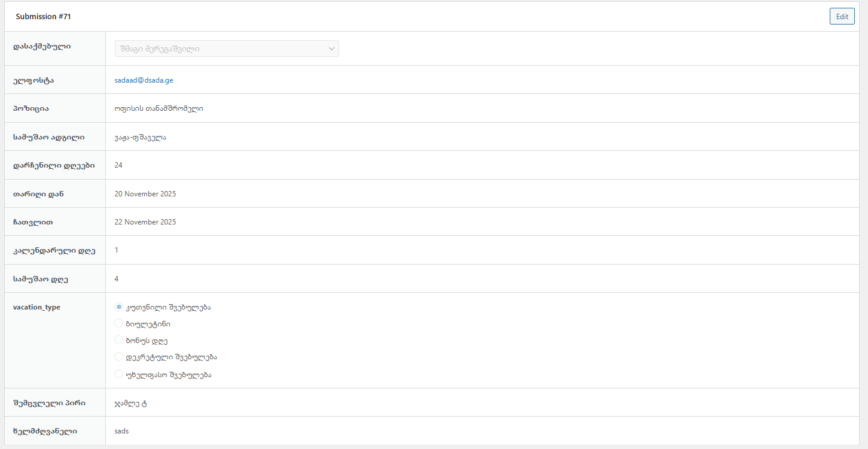The height and width of the screenshot is (449, 868).
Task: Click the სამუშაო დღე value 4
Action: [117, 279]
